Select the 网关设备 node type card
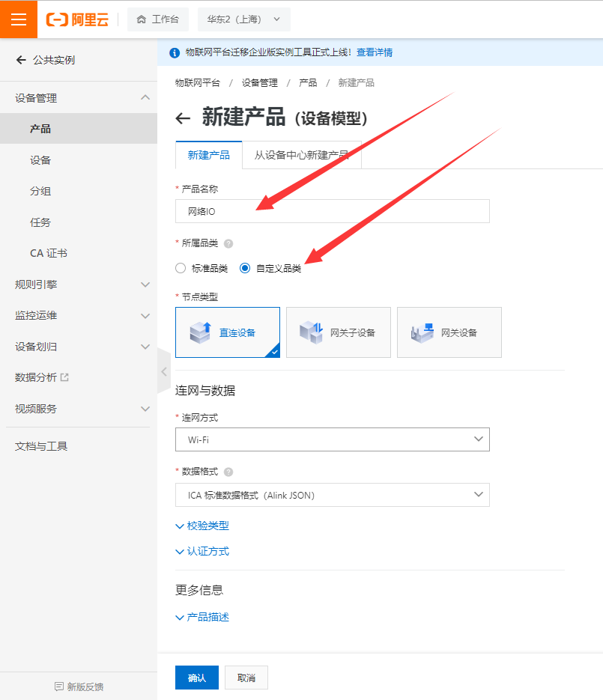 click(x=449, y=332)
